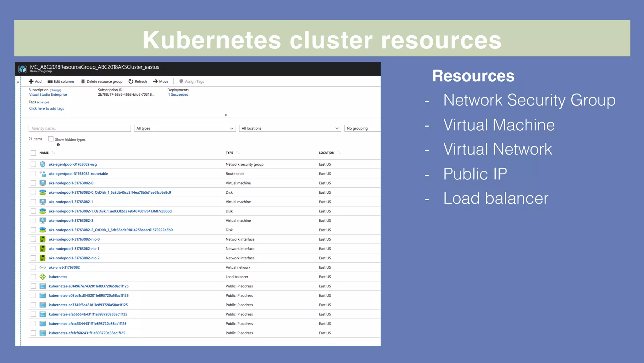Click the aks-vnet virtual network icon
This screenshot has width=644, height=363.
[43, 267]
